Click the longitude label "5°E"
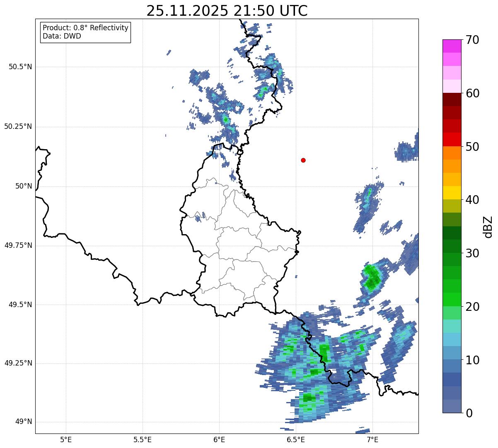 (x=66, y=440)
